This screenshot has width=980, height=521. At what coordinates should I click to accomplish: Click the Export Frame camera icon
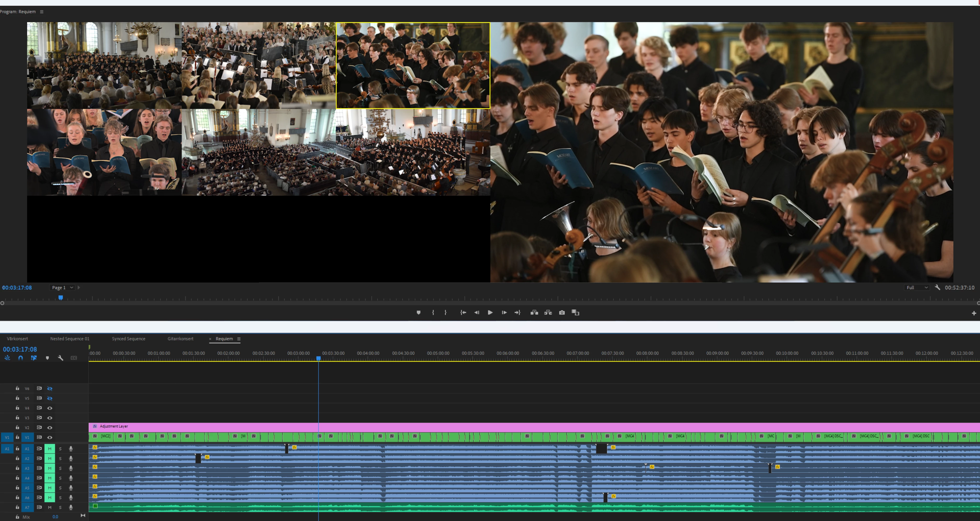[x=561, y=312]
